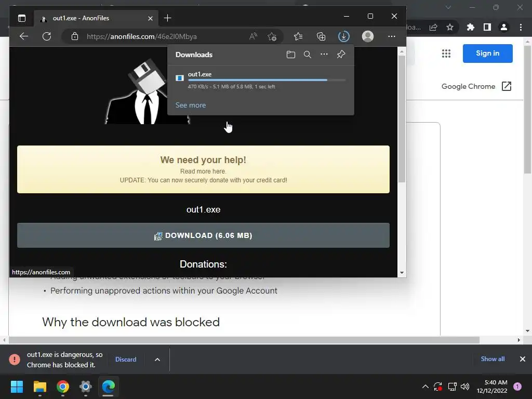Activate Read aloud icon in Edge address bar
The width and height of the screenshot is (532, 399).
253,36
